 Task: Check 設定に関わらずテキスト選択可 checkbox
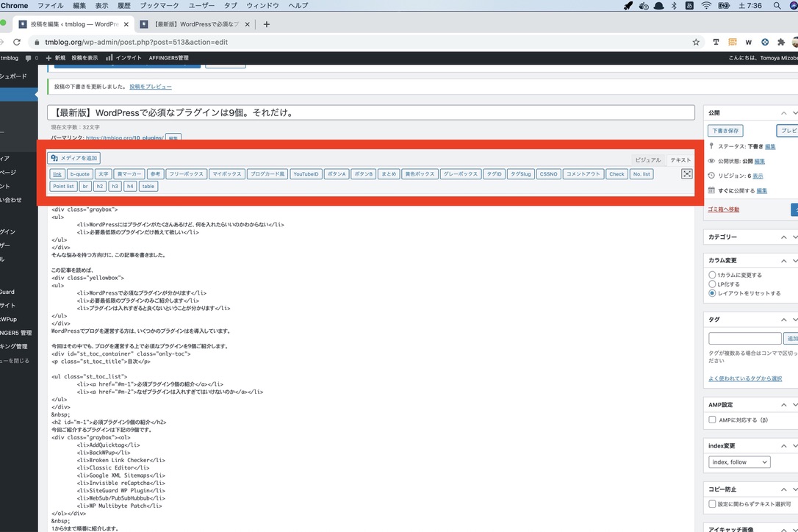712,504
